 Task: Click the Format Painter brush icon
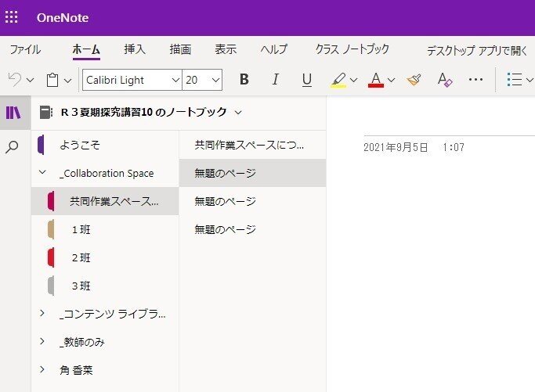[414, 80]
